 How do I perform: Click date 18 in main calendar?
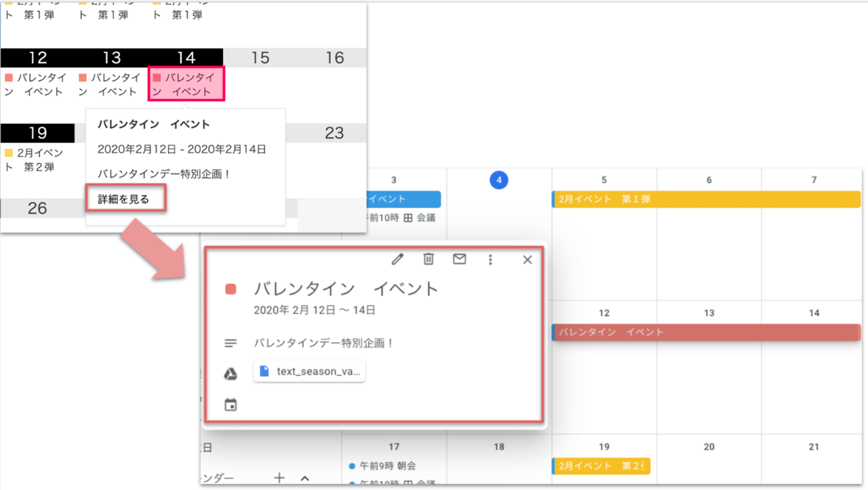pyautogui.click(x=499, y=447)
